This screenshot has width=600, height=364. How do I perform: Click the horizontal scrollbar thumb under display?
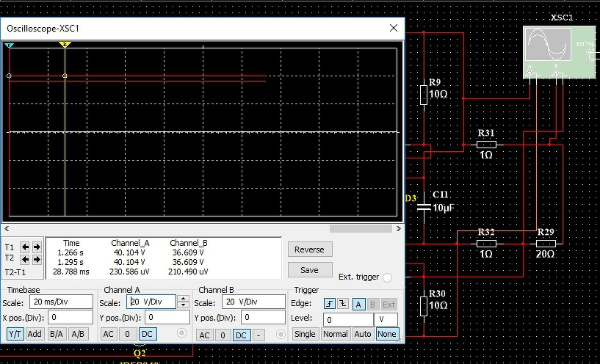click(x=361, y=229)
